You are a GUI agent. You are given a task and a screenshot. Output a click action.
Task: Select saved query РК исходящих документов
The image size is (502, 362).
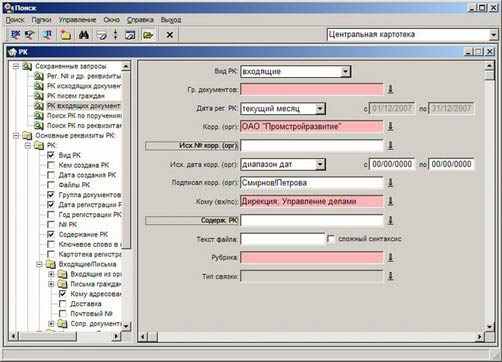pyautogui.click(x=84, y=86)
